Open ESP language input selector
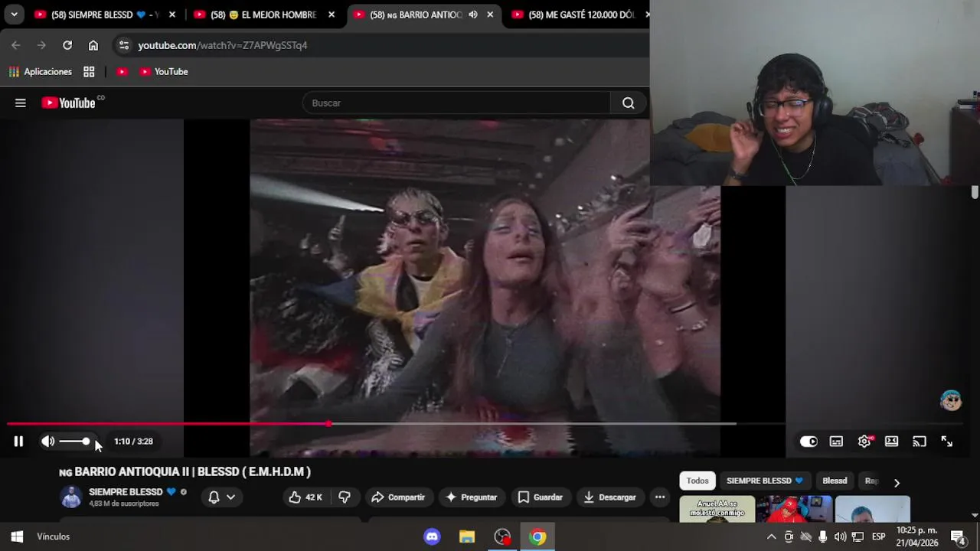Screen dimensions: 980x551 click(x=878, y=536)
